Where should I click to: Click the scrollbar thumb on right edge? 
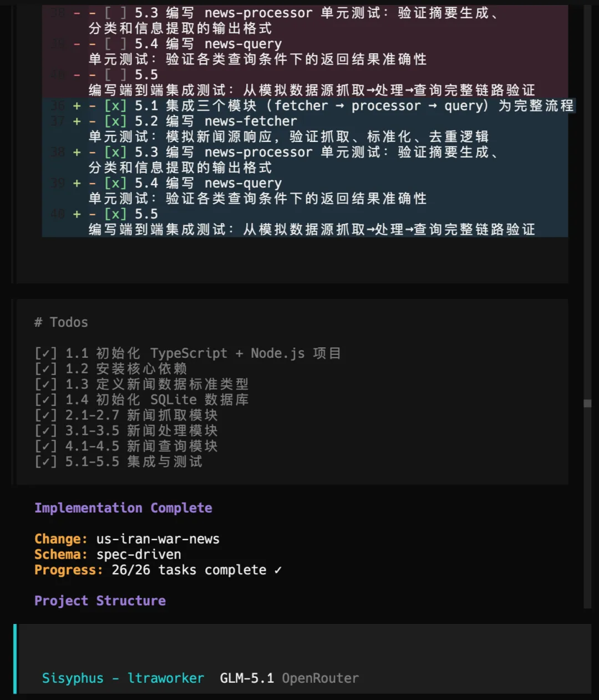588,404
